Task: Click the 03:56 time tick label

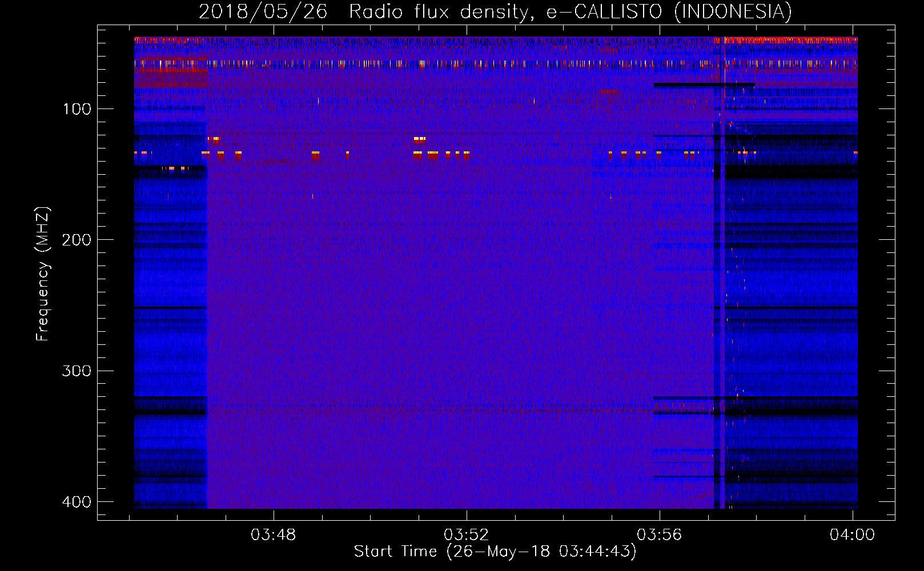Action: [660, 535]
